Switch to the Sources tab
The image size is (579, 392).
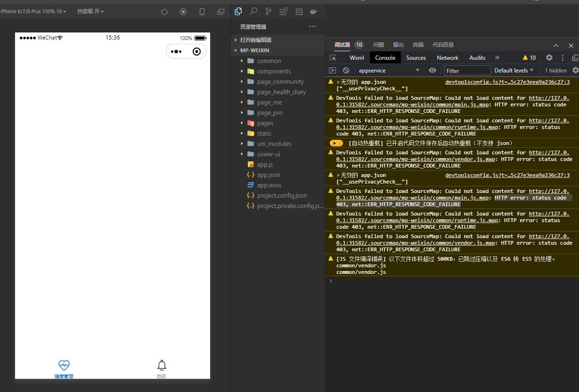pos(416,57)
